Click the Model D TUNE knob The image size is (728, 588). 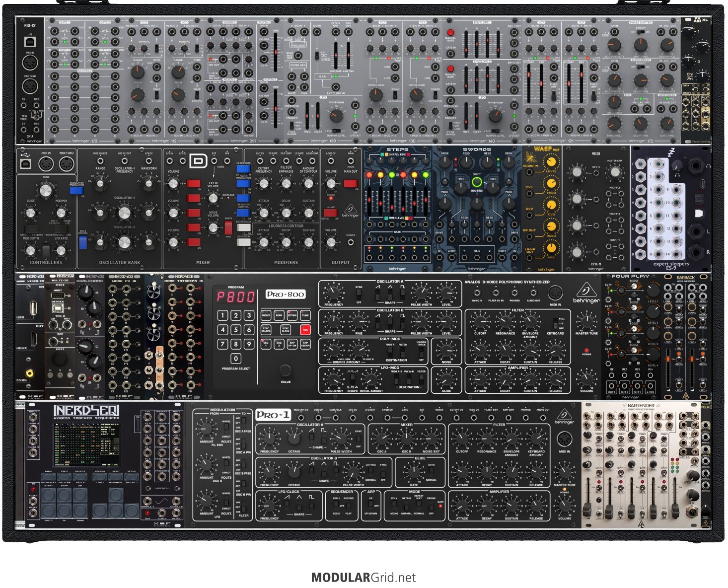pos(46,190)
